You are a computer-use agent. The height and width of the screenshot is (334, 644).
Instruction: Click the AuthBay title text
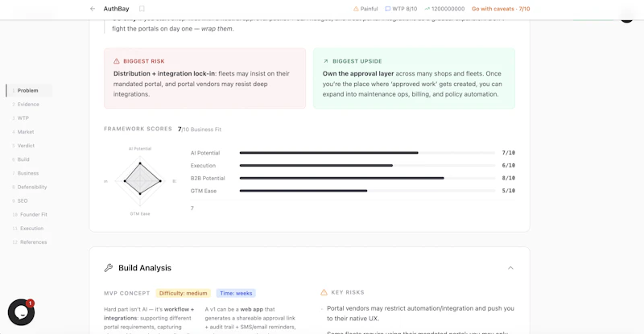(x=116, y=9)
